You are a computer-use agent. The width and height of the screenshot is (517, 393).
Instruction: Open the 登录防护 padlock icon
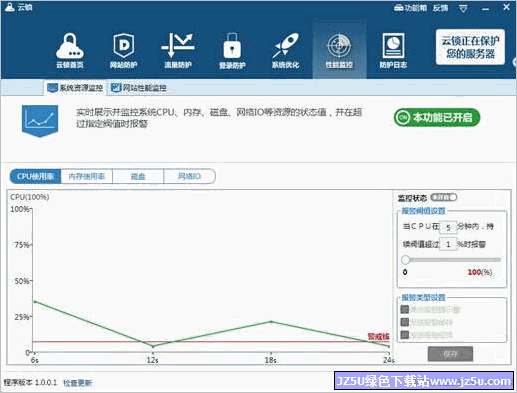pyautogui.click(x=232, y=51)
